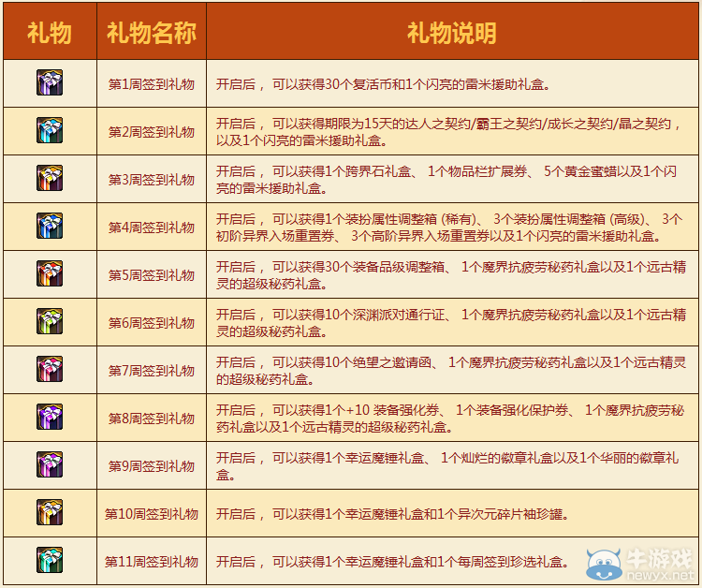Select the 第8周签到礼物 name cell

[152, 418]
